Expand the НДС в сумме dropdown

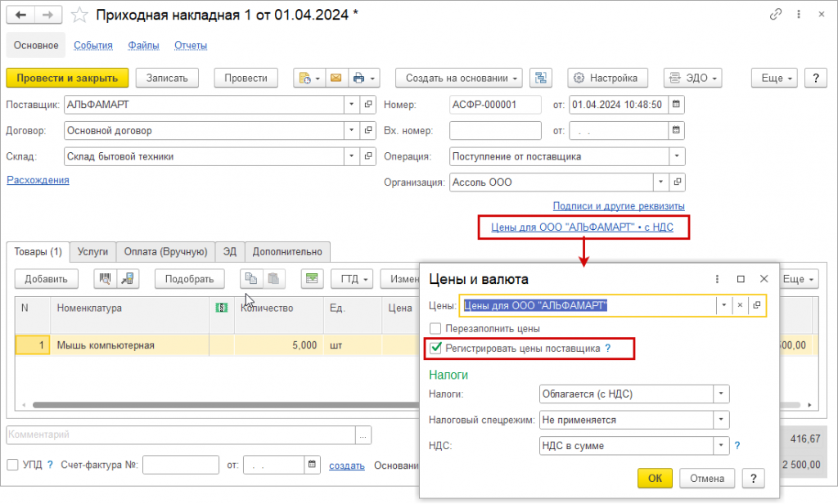721,445
